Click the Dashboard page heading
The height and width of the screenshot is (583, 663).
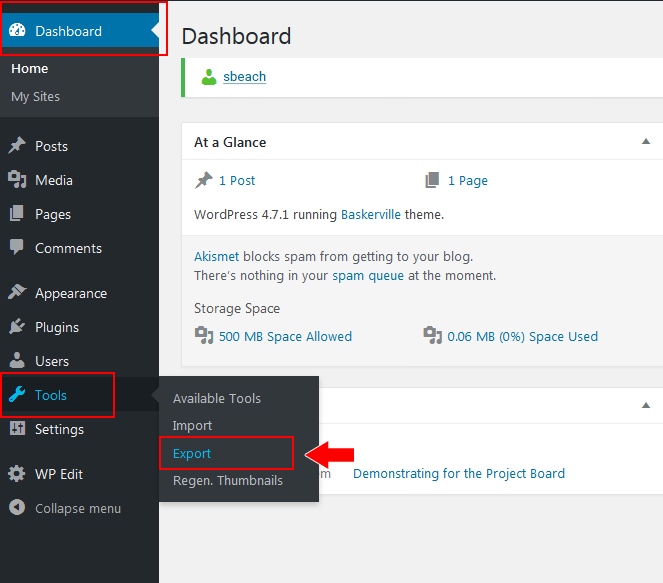(x=236, y=36)
